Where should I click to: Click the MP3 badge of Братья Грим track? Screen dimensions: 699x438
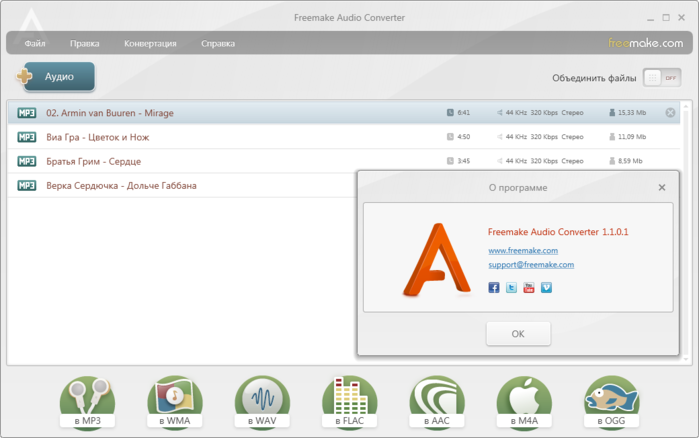click(26, 161)
